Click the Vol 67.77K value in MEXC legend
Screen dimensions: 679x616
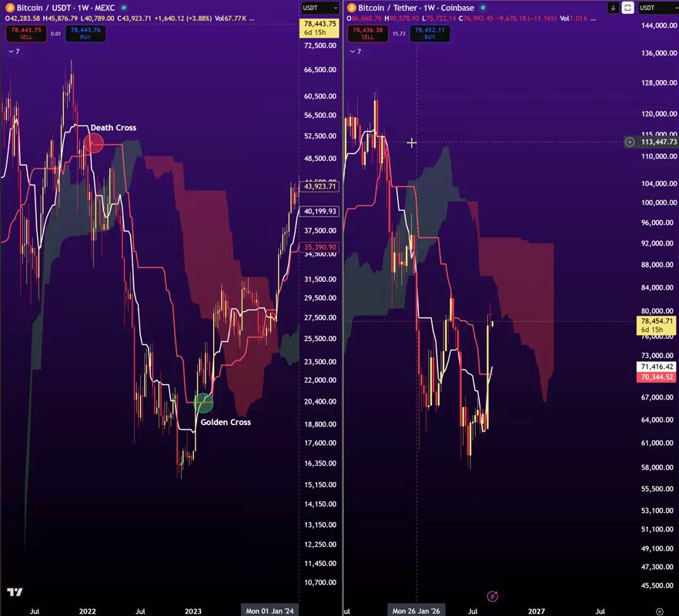[231, 18]
